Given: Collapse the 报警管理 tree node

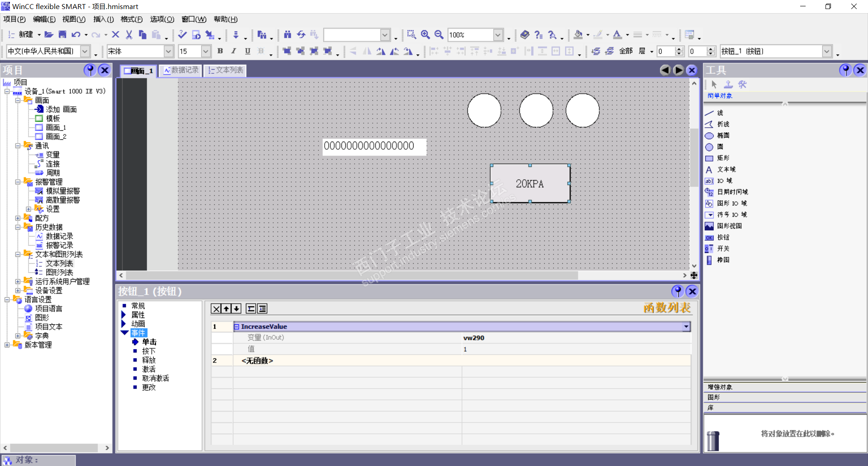Looking at the screenshot, I should coord(18,182).
